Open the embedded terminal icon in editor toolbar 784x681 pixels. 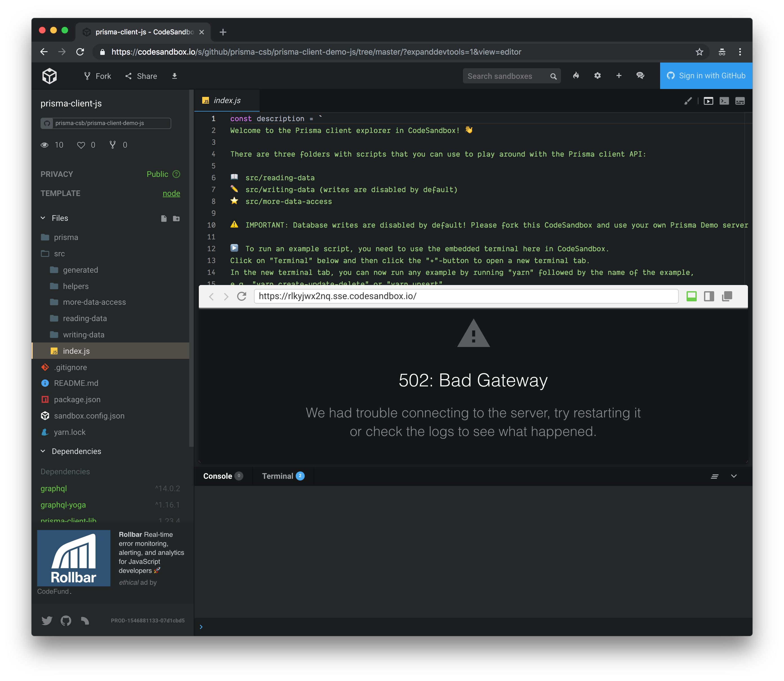coord(724,101)
